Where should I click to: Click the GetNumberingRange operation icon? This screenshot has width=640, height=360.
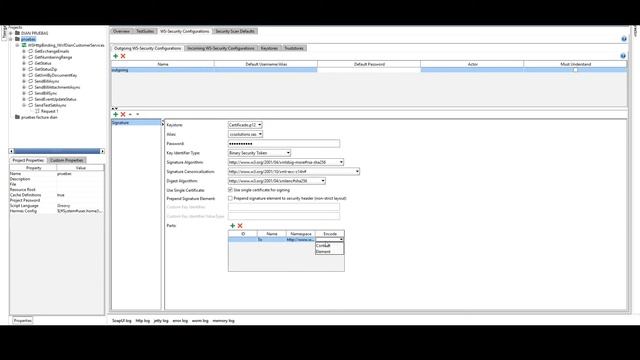31,57
